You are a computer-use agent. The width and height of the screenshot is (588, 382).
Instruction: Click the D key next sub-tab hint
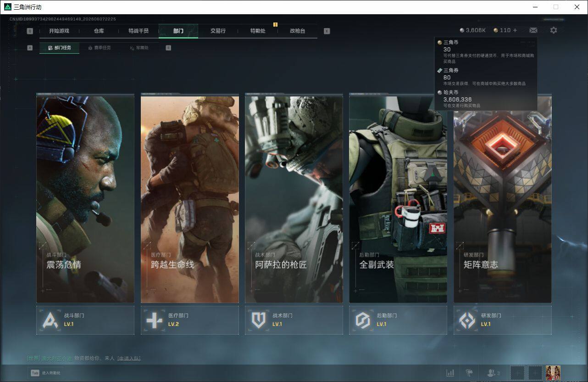[168, 48]
